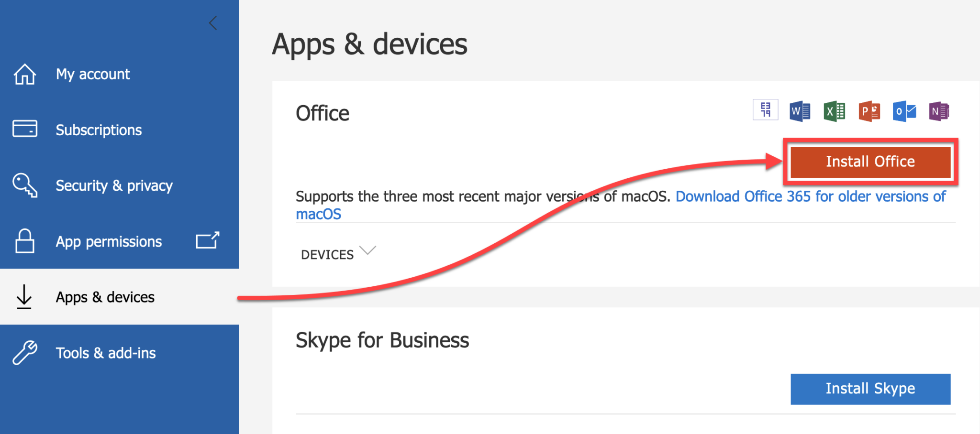Select the OneNote app icon

point(939,111)
